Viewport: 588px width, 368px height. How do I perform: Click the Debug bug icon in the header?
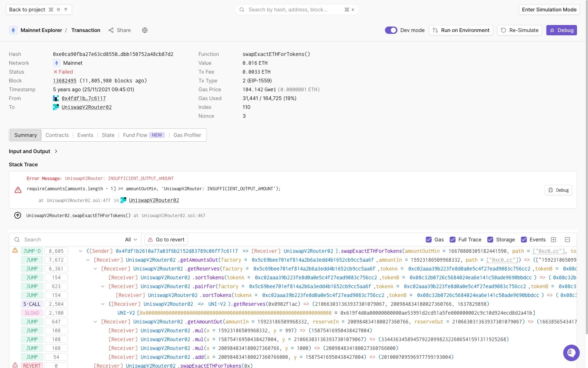552,30
